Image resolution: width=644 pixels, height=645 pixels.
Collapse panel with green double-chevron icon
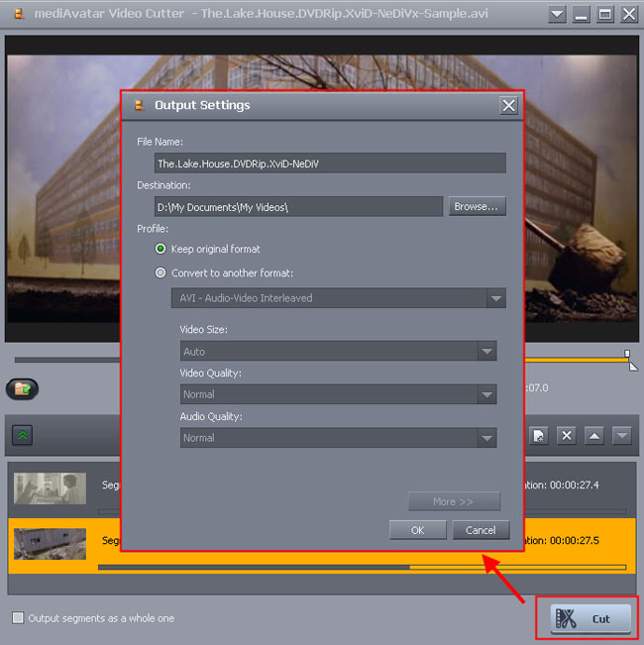coord(22,435)
